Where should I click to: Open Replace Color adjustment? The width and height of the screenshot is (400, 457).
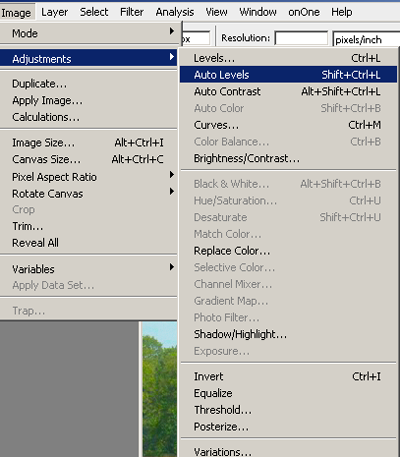coord(289,251)
